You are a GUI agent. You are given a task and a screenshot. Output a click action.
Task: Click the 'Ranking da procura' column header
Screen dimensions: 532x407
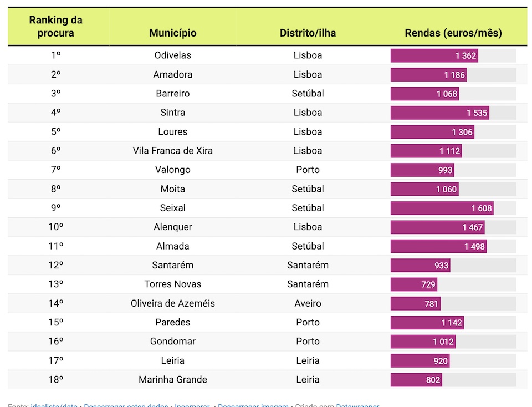(x=55, y=27)
